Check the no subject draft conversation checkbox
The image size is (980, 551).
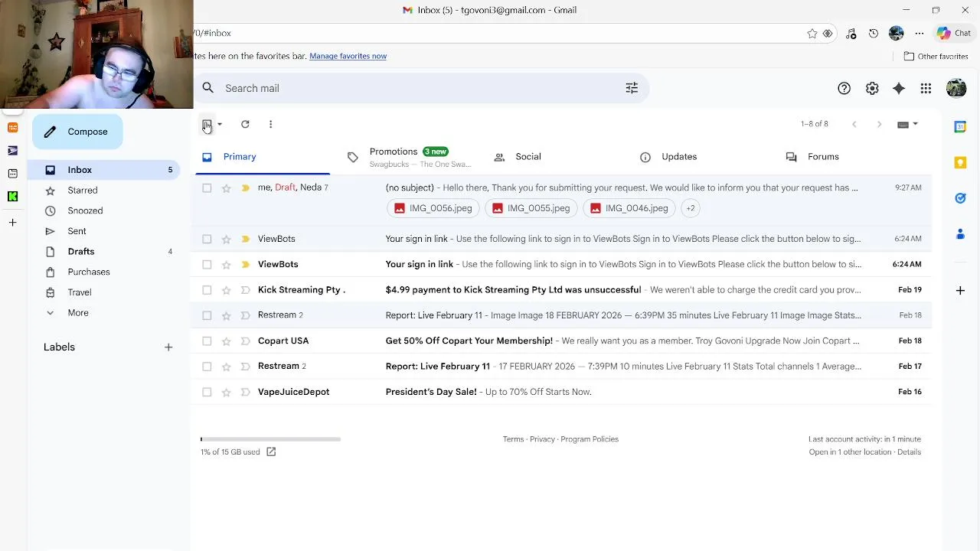click(x=207, y=188)
